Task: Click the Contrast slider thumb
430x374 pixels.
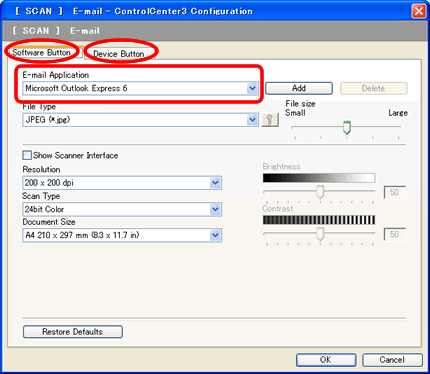Action: coord(320,234)
